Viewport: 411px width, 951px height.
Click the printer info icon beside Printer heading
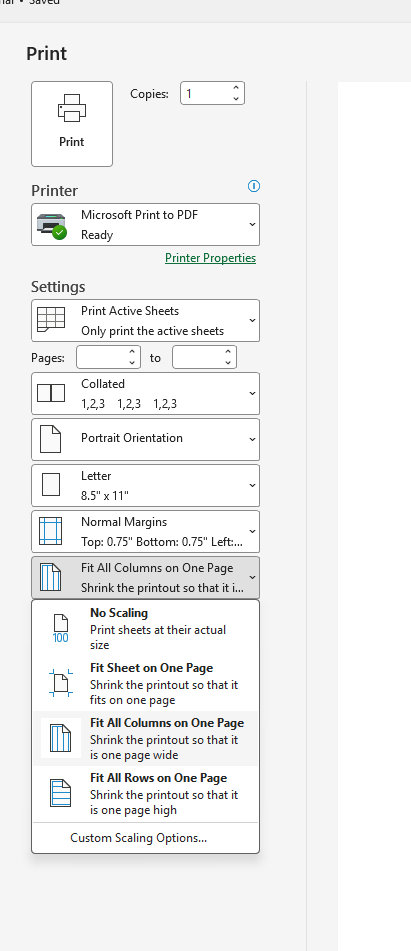coord(254,186)
